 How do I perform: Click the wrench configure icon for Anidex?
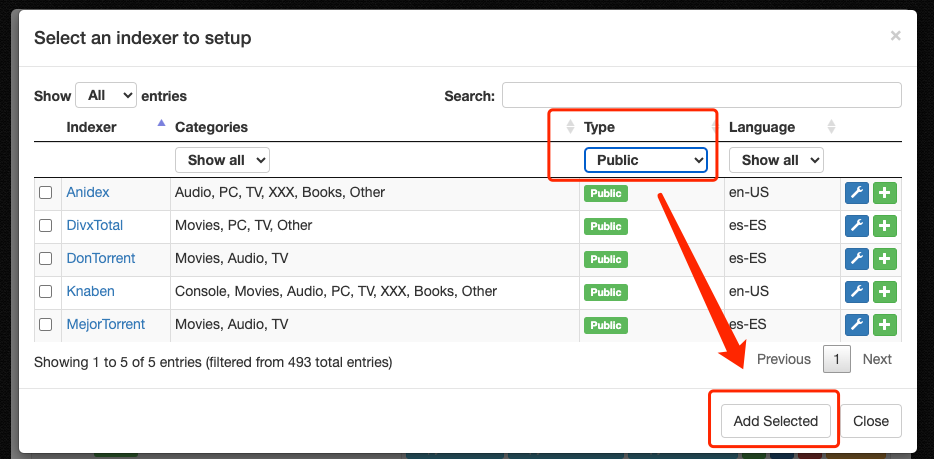856,193
